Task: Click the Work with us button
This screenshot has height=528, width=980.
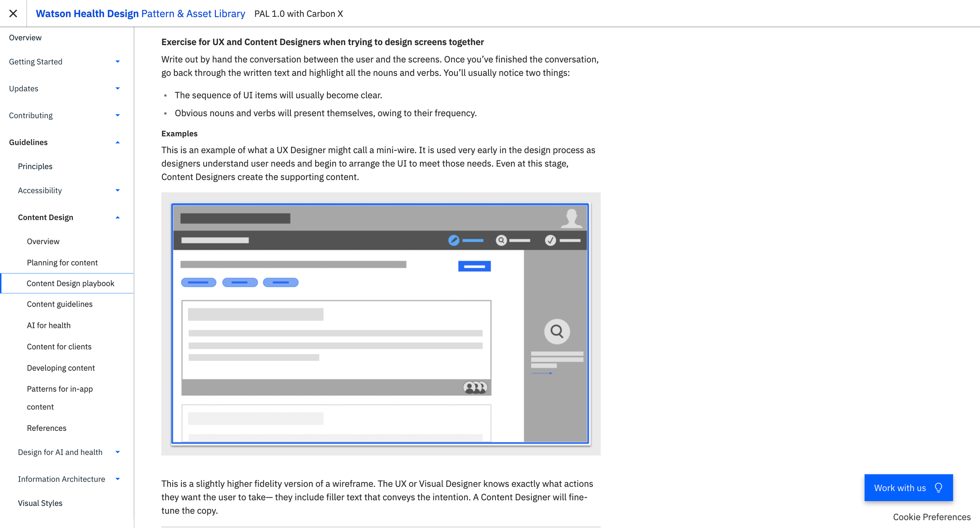Action: (900, 488)
